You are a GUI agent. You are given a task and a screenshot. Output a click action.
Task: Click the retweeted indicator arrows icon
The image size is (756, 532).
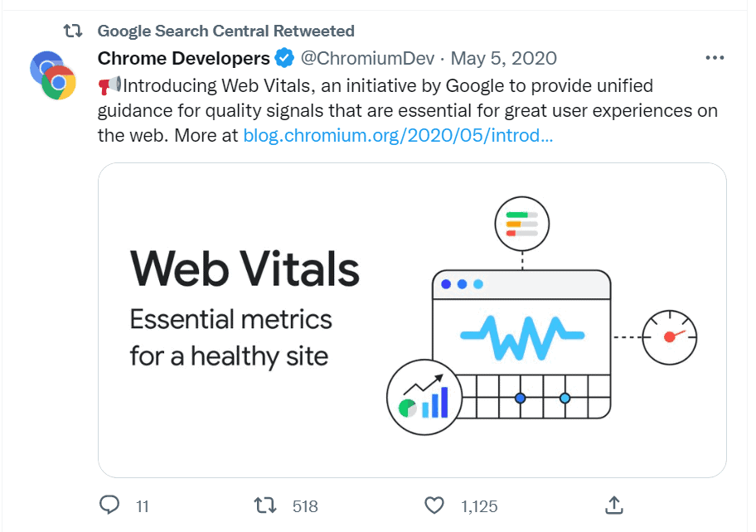click(x=73, y=31)
